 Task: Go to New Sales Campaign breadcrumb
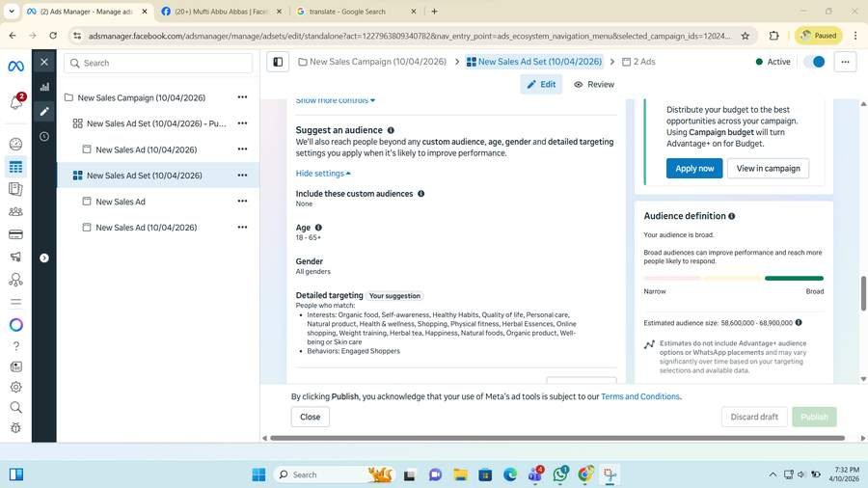tap(372, 62)
